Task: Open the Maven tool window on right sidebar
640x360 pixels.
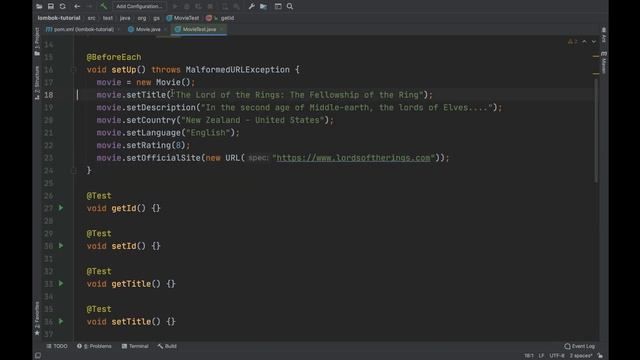Action: pos(604,63)
